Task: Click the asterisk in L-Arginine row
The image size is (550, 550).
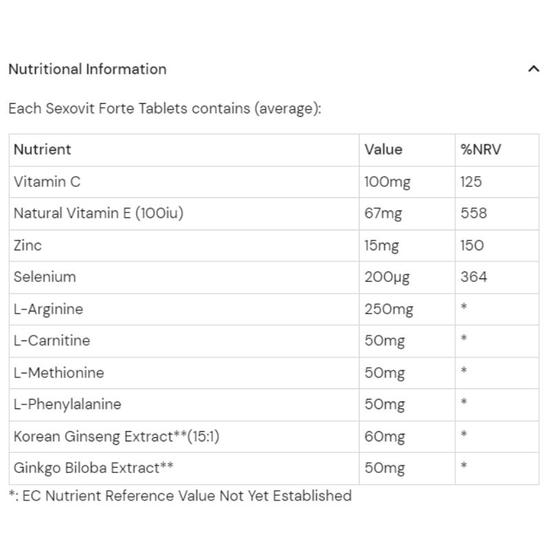Action: [x=464, y=307]
